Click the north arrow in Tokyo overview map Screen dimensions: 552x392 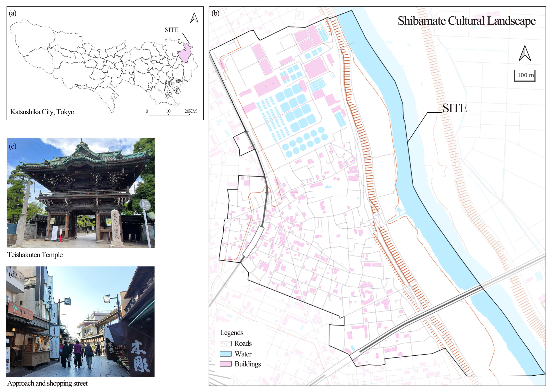[194, 18]
